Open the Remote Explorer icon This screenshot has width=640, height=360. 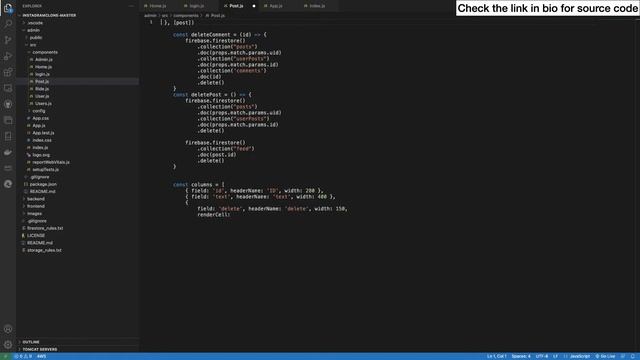pyautogui.click(x=8, y=88)
